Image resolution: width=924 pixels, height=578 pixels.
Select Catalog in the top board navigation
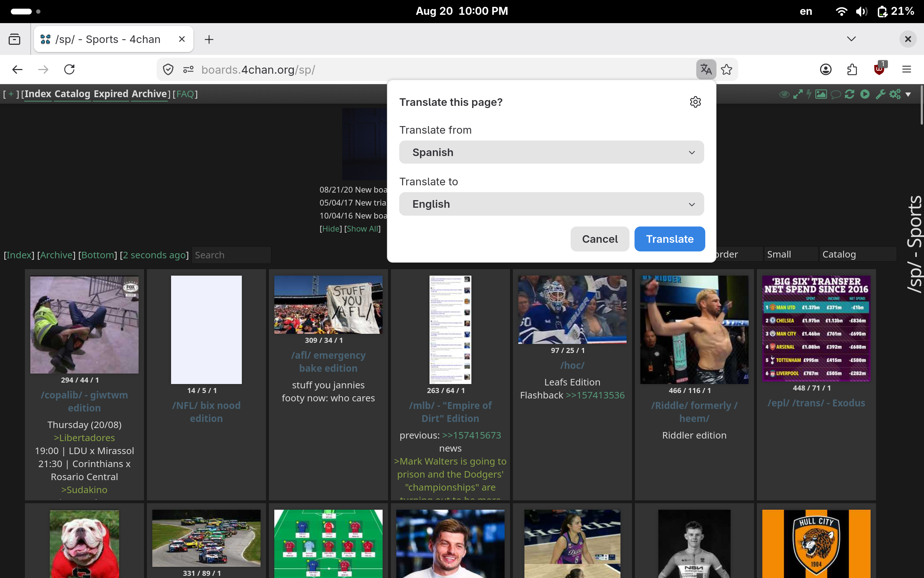[72, 94]
